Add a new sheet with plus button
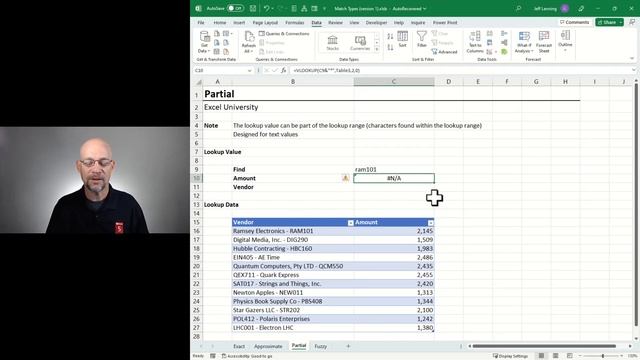This screenshot has width=640, height=360. [348, 346]
